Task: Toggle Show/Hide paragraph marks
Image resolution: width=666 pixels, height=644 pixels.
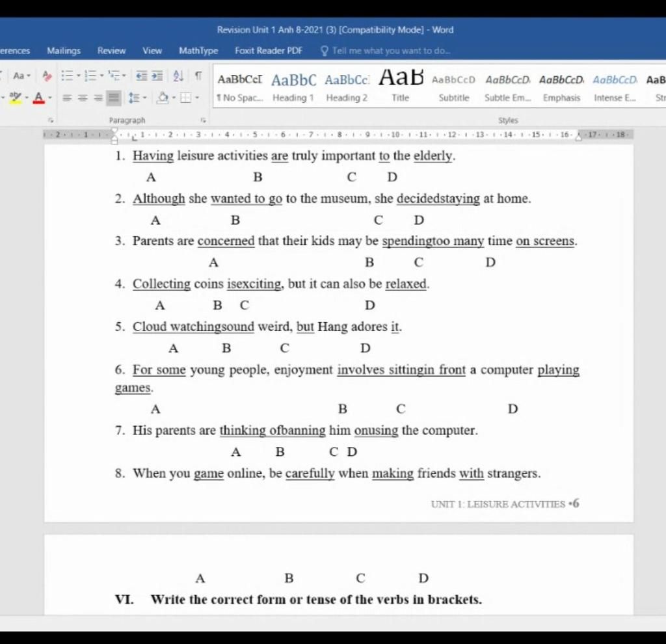Action: [x=198, y=76]
